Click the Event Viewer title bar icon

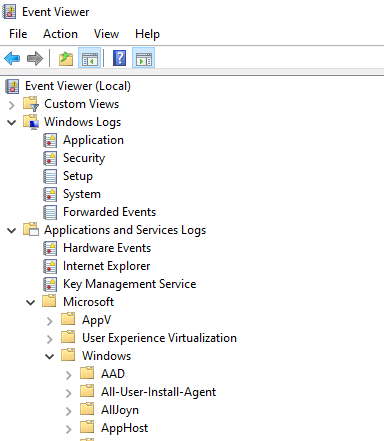click(9, 12)
